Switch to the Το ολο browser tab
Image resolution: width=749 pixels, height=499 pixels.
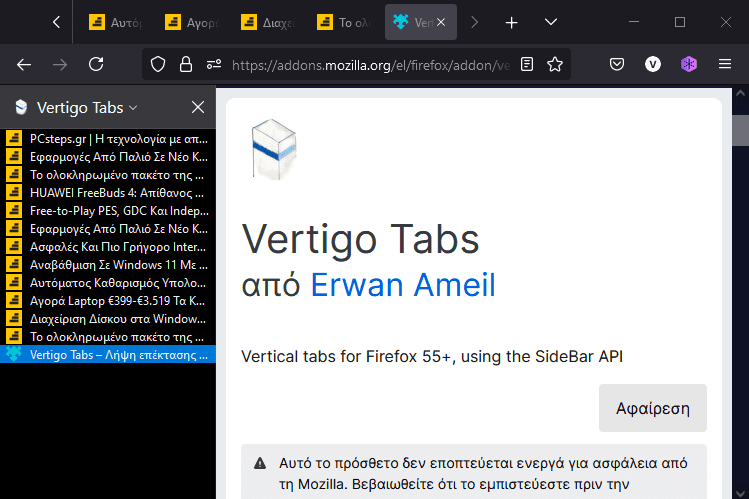tap(344, 22)
